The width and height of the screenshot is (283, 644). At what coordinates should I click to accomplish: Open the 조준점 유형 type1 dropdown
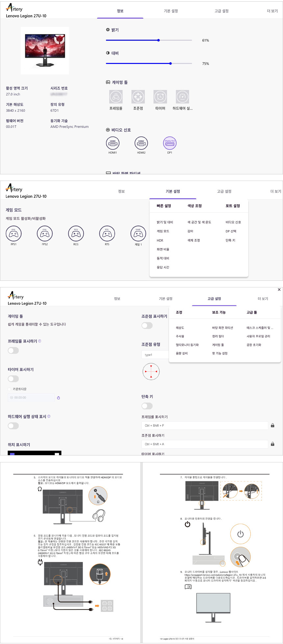[155, 355]
